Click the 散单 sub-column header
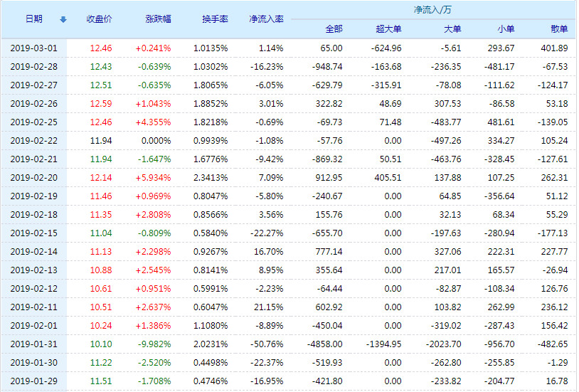The image size is (579, 392). (559, 29)
